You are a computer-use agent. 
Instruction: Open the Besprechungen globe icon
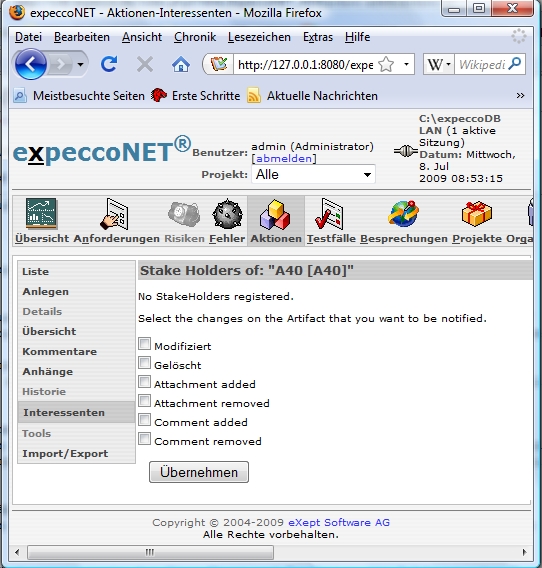[x=403, y=214]
